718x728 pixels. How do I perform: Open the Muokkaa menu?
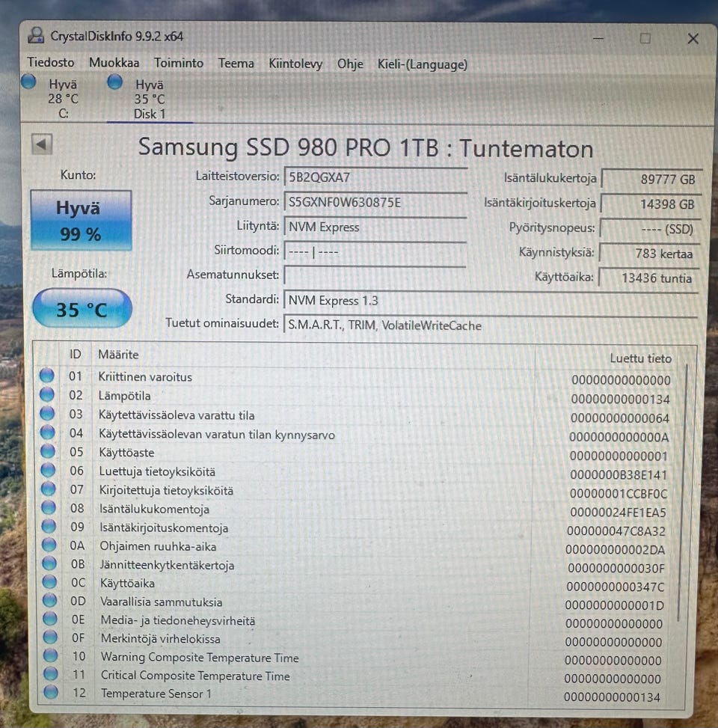coord(114,63)
